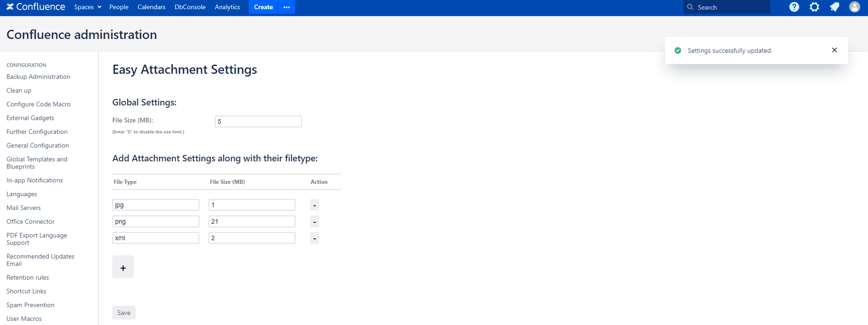
Task: Click the Confluence logo
Action: click(36, 7)
